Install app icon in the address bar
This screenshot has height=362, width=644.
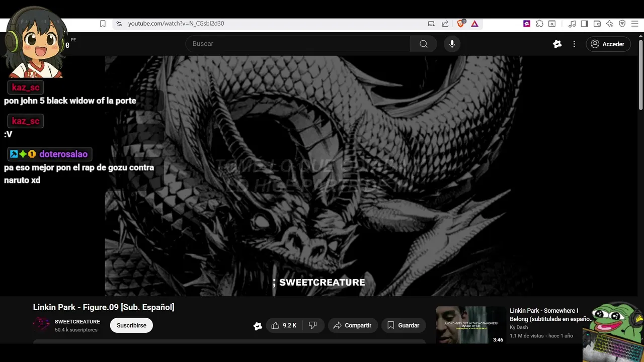[x=431, y=24]
